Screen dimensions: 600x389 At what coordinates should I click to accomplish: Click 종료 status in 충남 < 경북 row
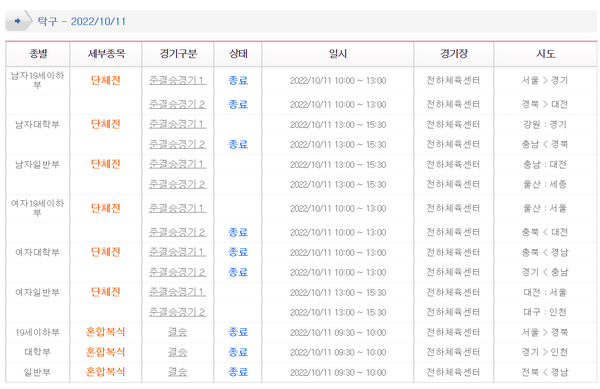[x=238, y=144]
